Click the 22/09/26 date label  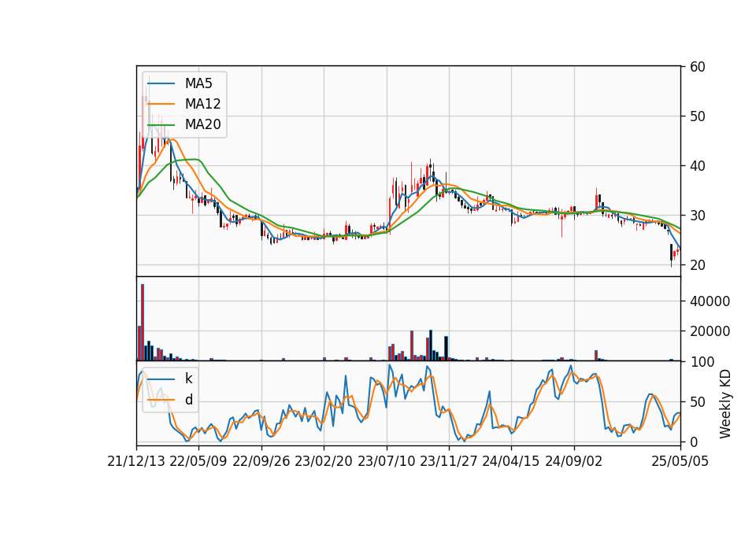[261, 461]
